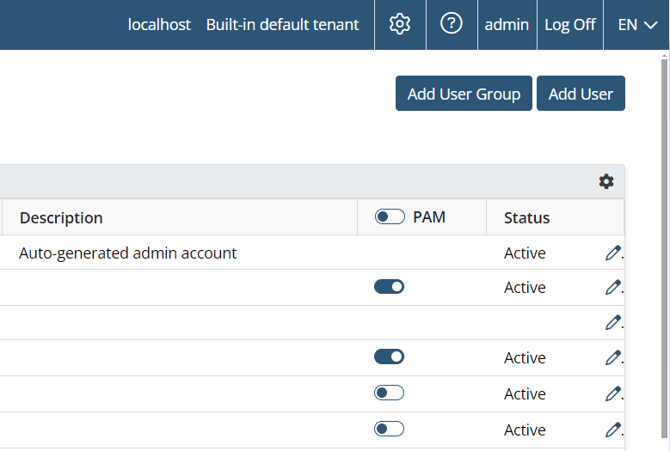The height and width of the screenshot is (451, 670).
Task: Open the settings gear in top bar
Action: click(x=400, y=25)
